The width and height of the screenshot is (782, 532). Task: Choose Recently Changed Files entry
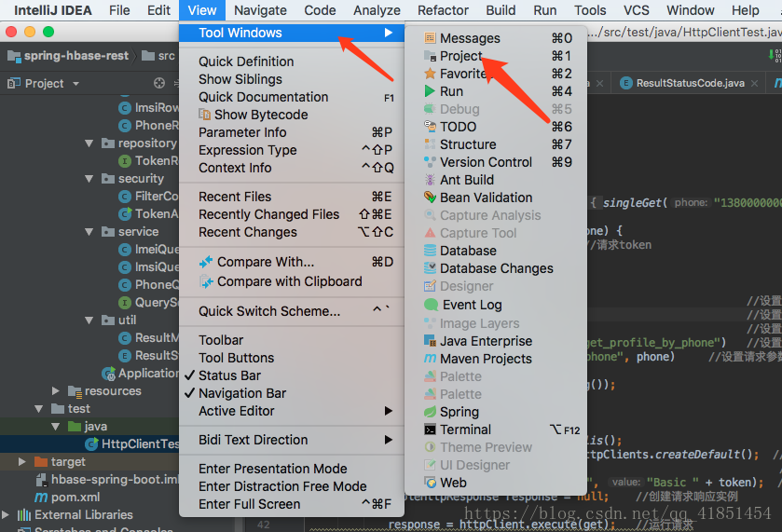pos(291,214)
